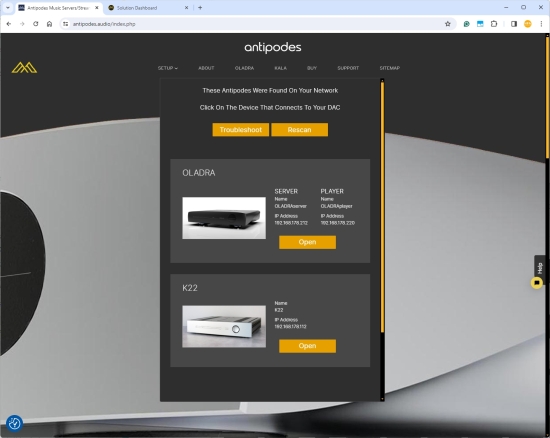The width and height of the screenshot is (550, 438).
Task: Click the blue accessibility widget icon
Action: [14, 423]
